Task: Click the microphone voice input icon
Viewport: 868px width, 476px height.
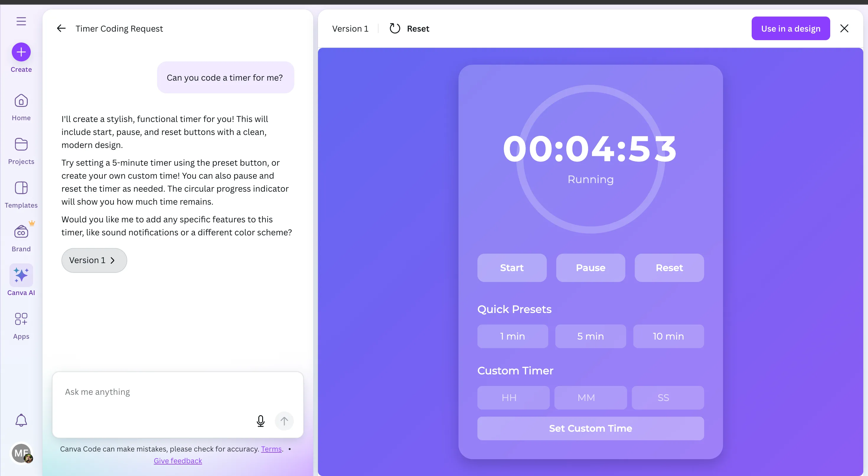Action: click(x=260, y=421)
